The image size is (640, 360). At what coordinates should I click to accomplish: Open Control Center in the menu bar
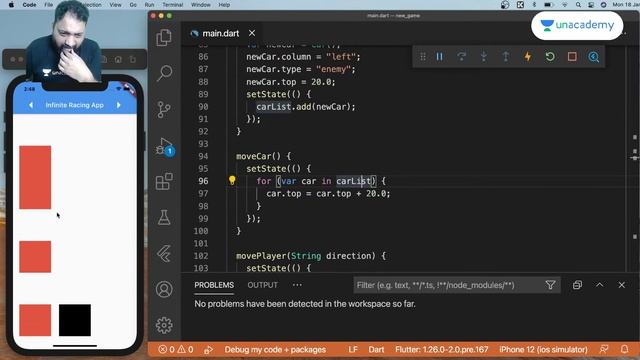pyautogui.click(x=591, y=5)
